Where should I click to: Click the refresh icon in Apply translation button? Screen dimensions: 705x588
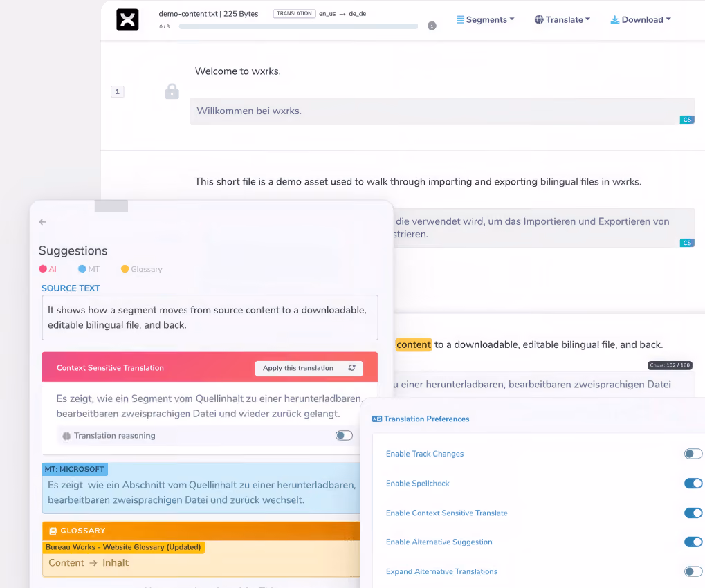tap(351, 368)
